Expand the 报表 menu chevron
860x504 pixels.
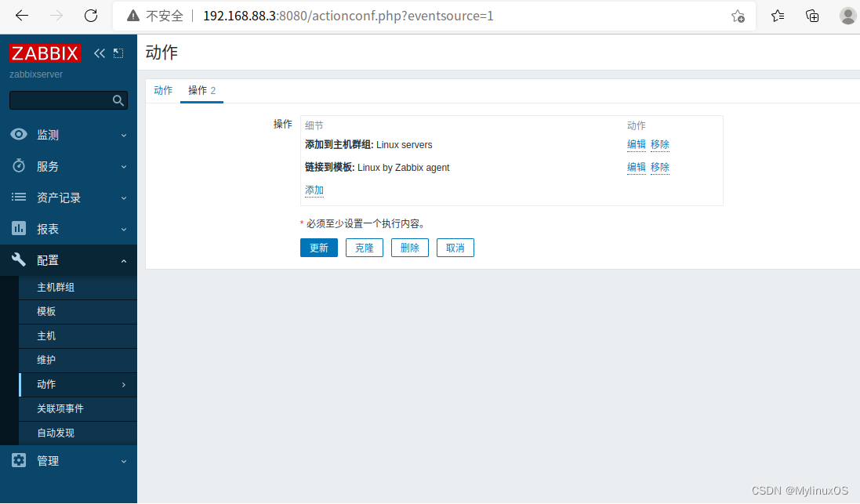tap(124, 229)
